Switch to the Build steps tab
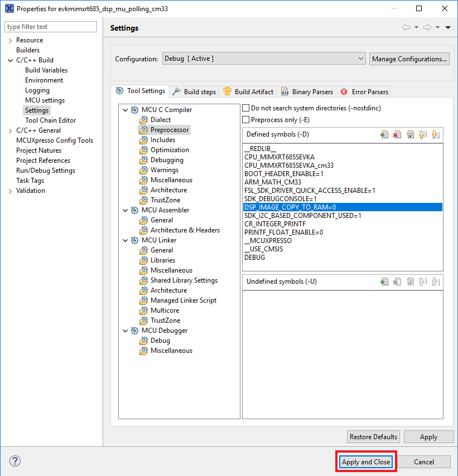 [x=194, y=91]
